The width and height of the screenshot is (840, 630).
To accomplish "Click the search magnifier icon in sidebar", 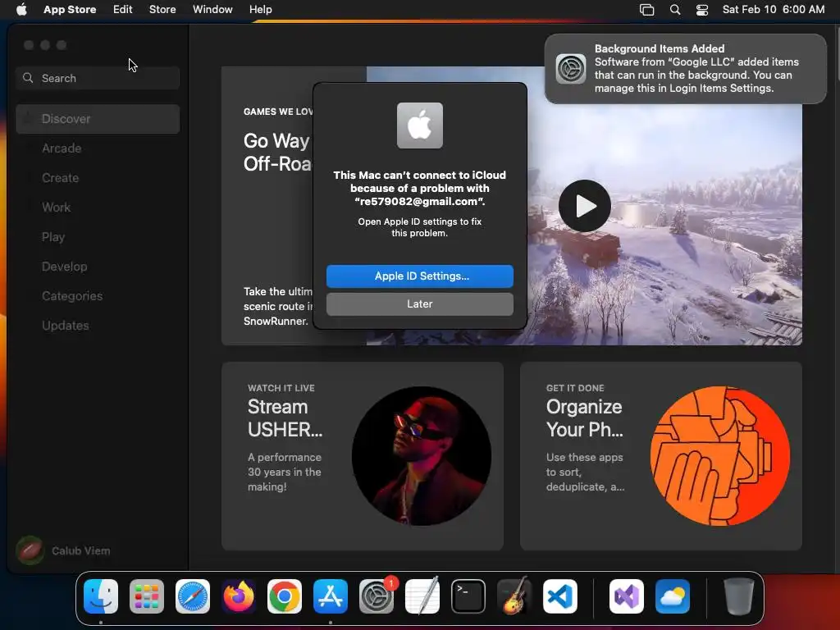I will [x=28, y=78].
